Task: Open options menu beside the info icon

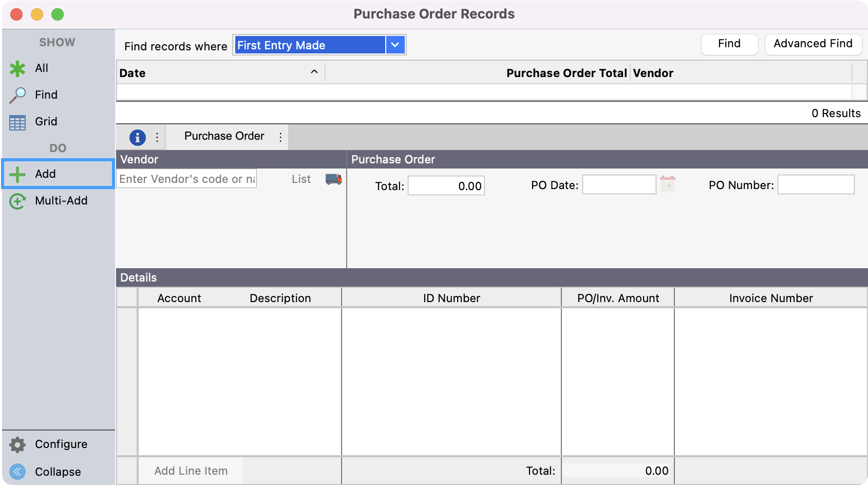Action: 157,137
